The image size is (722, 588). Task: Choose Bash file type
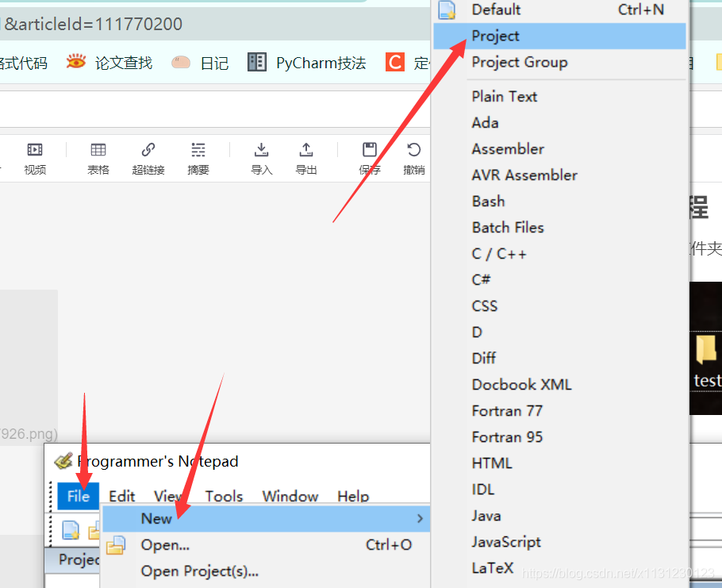click(x=559, y=202)
